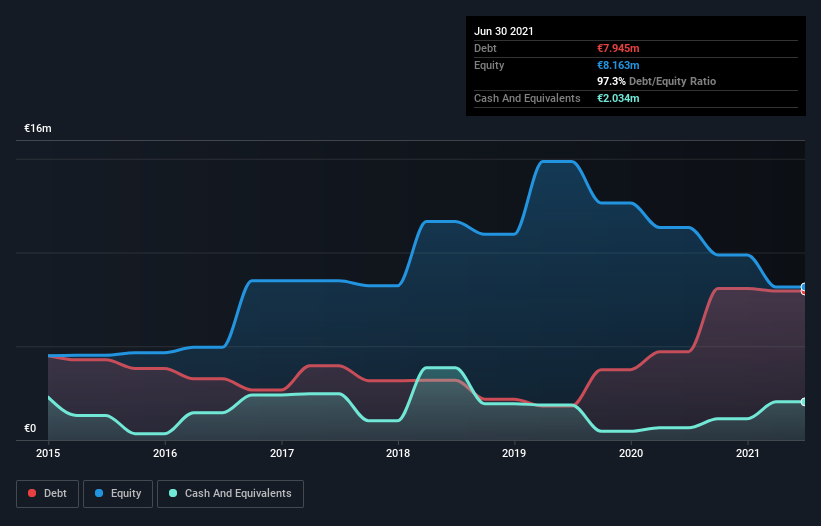Image resolution: width=821 pixels, height=526 pixels.
Task: Click the Debt row label in tooltip
Action: point(485,48)
